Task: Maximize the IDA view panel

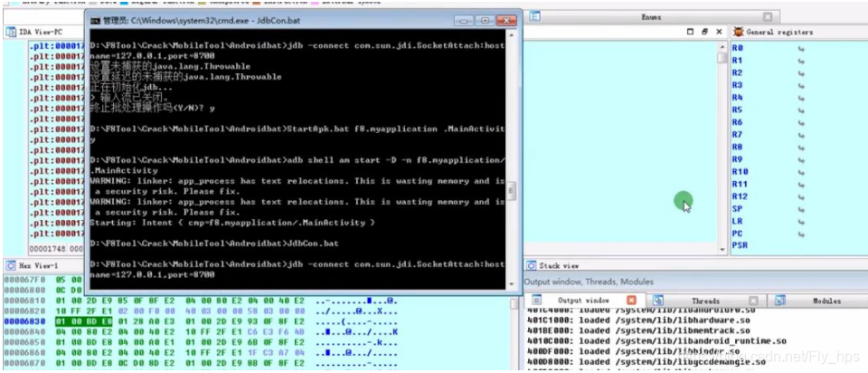Action: (x=690, y=33)
